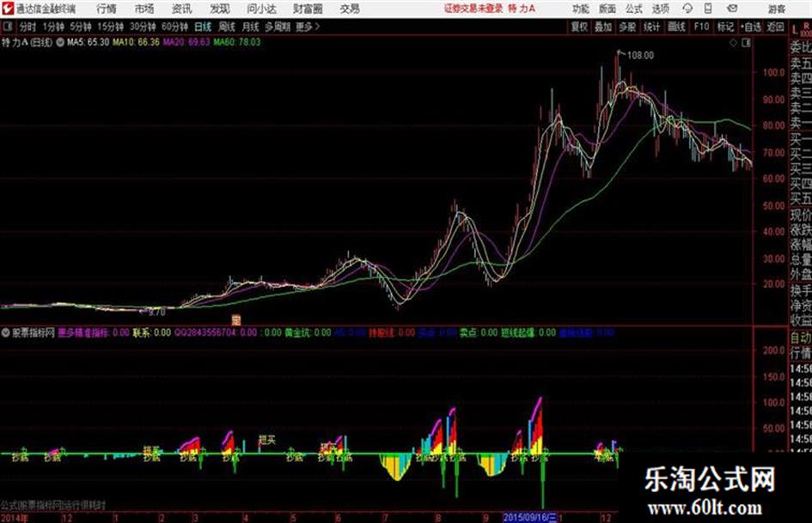Click the 返回 back button
812x523 pixels.
[x=775, y=27]
